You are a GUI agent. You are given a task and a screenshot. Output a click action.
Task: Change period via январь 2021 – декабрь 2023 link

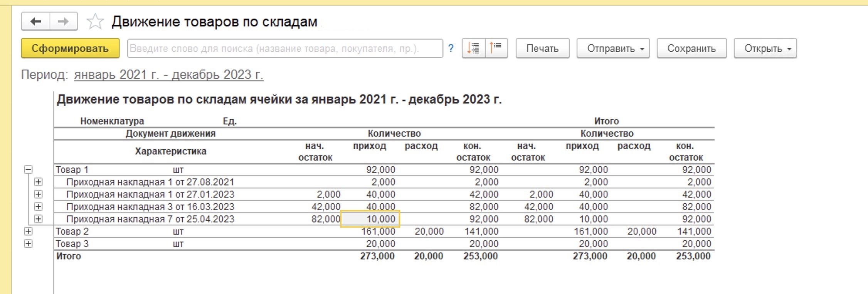click(168, 74)
